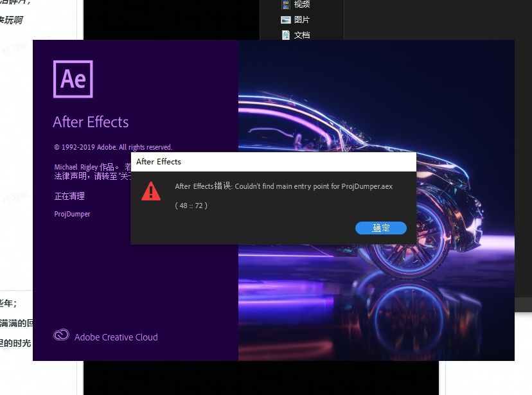
Task: Click the After Effects splash title text
Action: click(x=91, y=122)
